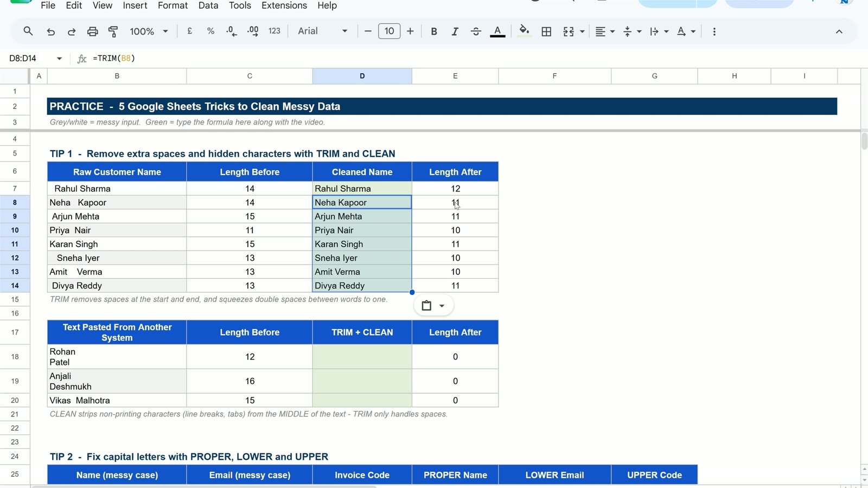
Task: Click the font size field showing 10
Action: (x=389, y=31)
